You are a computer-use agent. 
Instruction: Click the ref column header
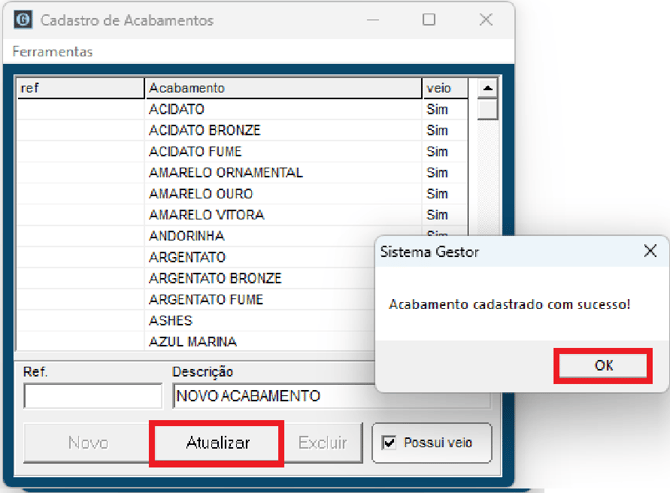[x=80, y=88]
